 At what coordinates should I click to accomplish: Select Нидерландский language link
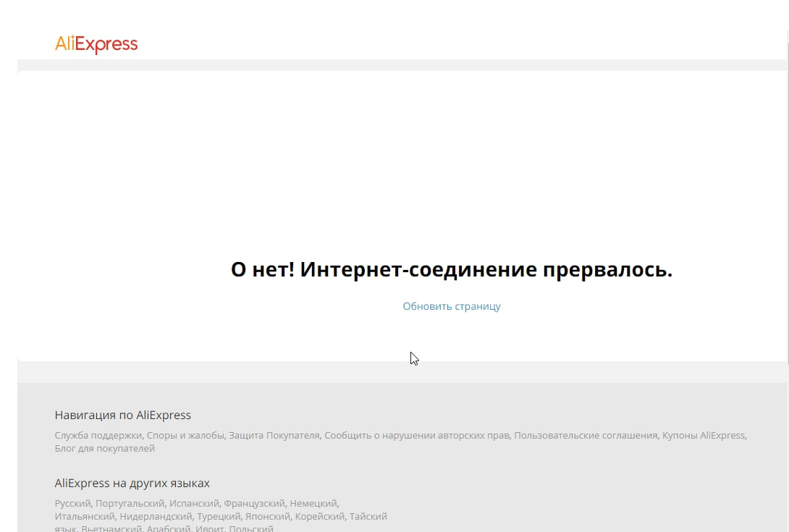pyautogui.click(x=156, y=516)
